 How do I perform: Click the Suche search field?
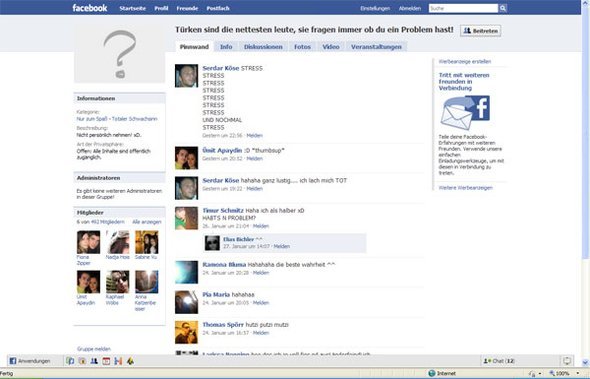463,8
